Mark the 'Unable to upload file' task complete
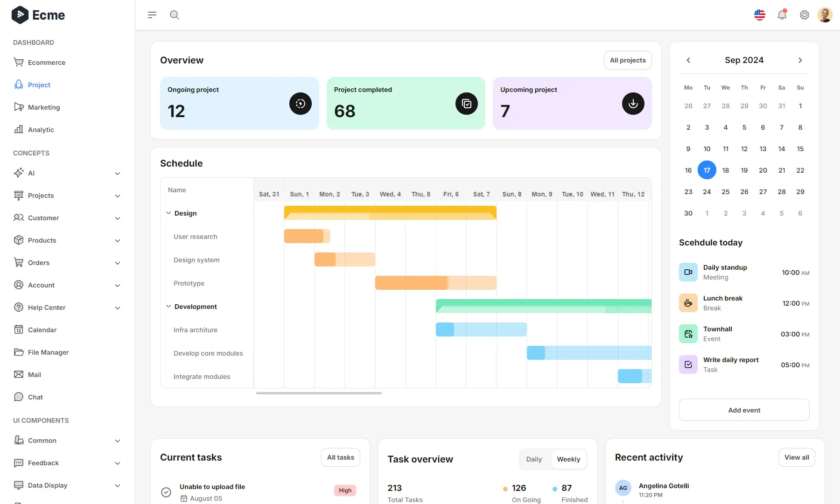The image size is (840, 504). [x=166, y=492]
